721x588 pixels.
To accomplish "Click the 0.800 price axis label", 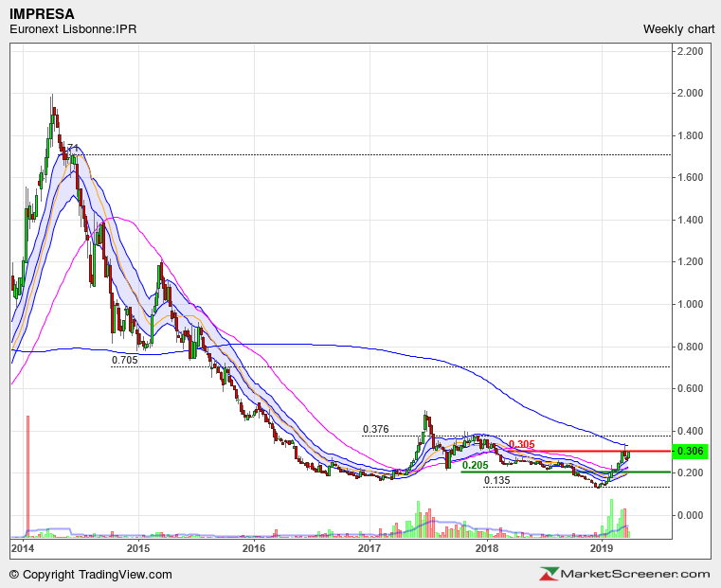I will tap(690, 347).
